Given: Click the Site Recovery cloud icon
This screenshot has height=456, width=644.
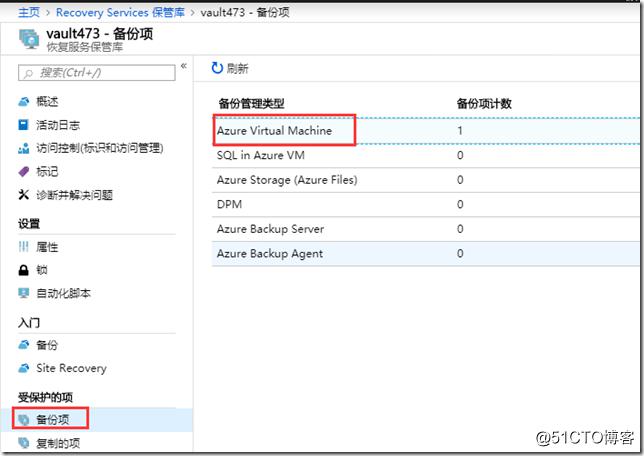Looking at the screenshot, I should [24, 368].
